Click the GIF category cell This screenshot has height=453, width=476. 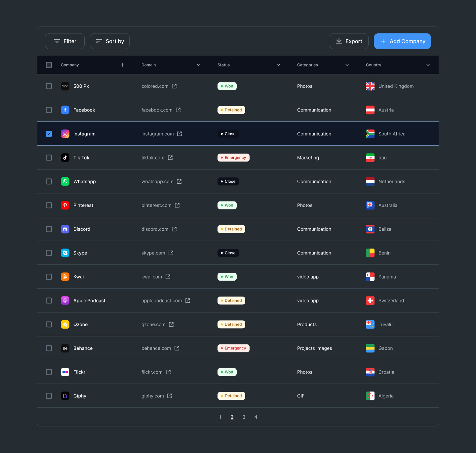point(301,396)
